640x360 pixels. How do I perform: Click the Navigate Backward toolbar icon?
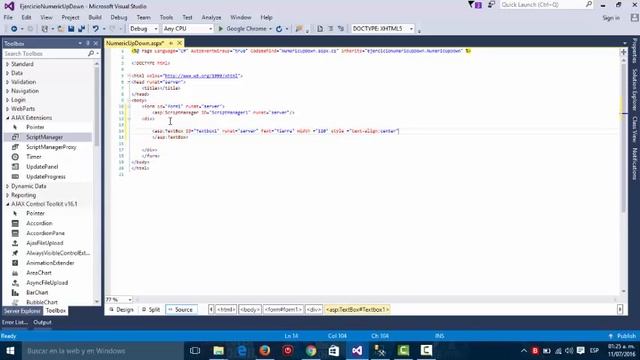[x=14, y=29]
